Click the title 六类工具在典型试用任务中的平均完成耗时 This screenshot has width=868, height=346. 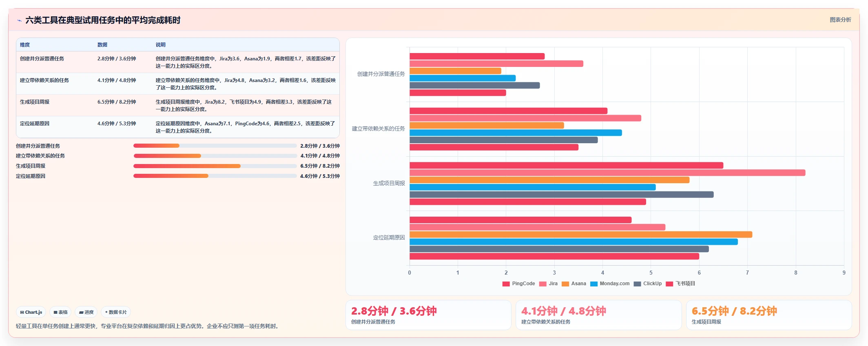(x=103, y=20)
